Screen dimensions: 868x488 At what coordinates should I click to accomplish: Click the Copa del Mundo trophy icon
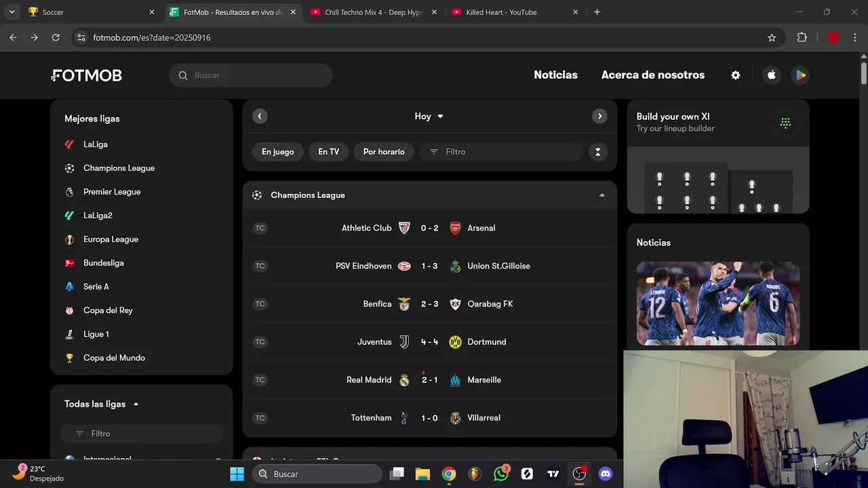click(x=69, y=358)
